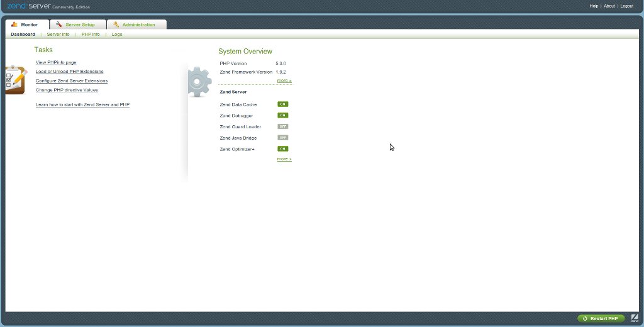Open the About link
The image size is (644, 327).
pos(609,6)
